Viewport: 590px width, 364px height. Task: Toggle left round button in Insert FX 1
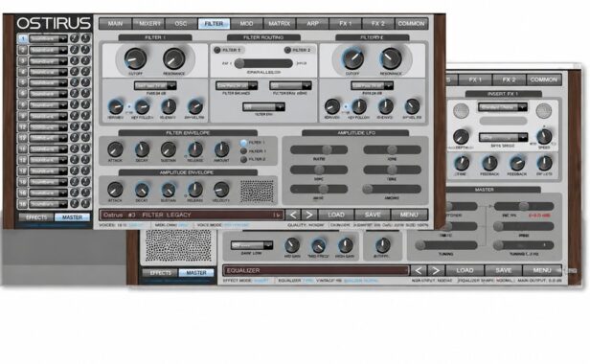pyautogui.click(x=461, y=110)
